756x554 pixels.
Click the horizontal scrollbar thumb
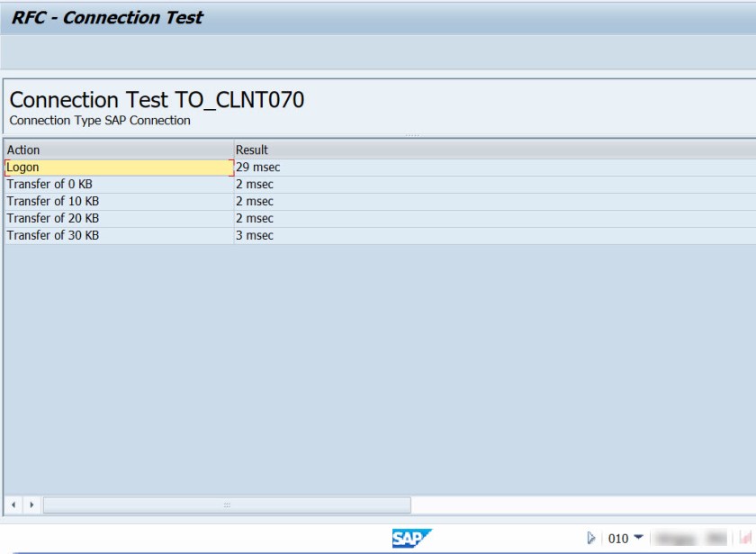[x=227, y=504]
